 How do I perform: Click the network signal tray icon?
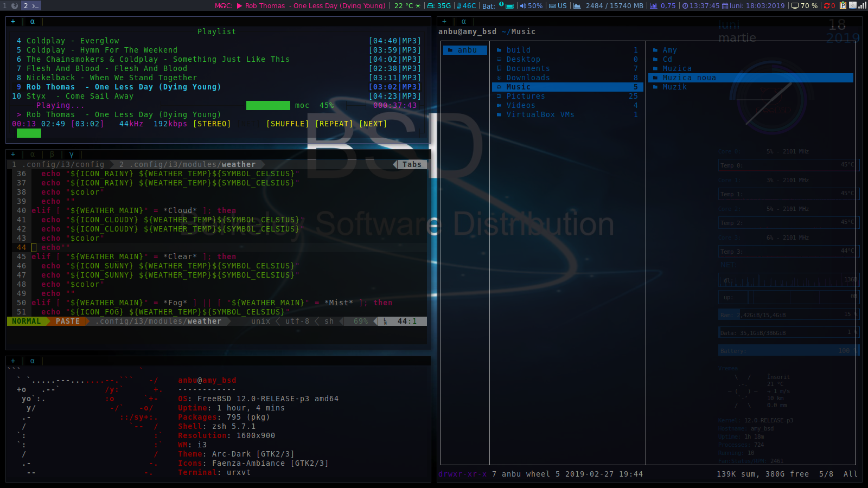[x=862, y=5]
